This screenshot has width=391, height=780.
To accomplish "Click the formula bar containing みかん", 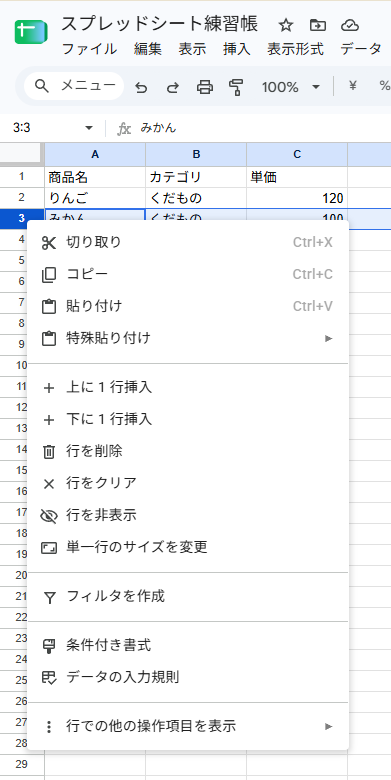I will coord(264,128).
